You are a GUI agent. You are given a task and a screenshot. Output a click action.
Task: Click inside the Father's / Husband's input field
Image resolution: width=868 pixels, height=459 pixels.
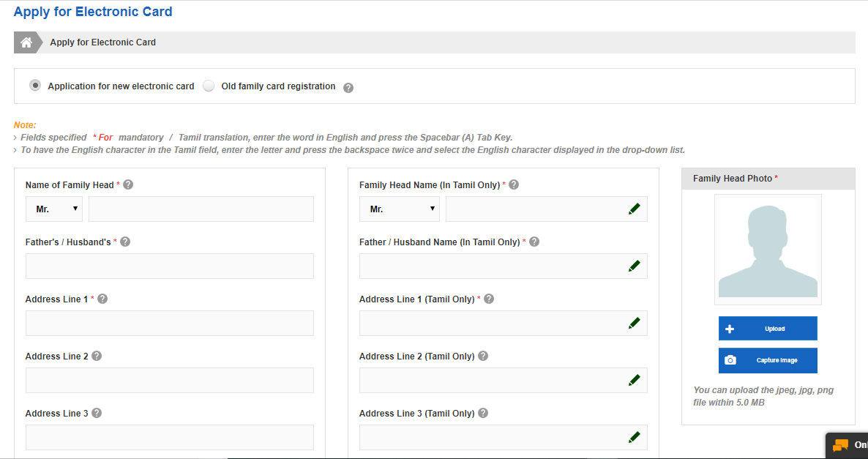[x=169, y=266]
